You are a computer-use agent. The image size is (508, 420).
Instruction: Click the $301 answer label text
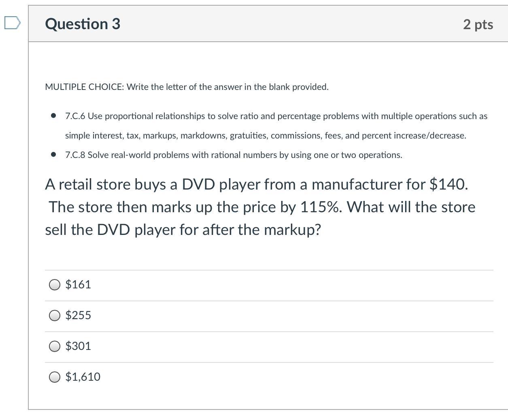pos(78,346)
